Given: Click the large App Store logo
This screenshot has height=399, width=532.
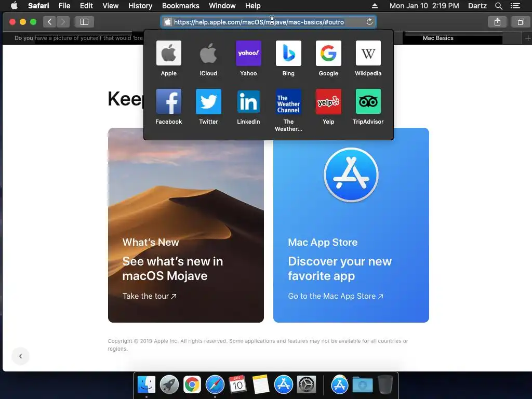Looking at the screenshot, I should point(351,175).
